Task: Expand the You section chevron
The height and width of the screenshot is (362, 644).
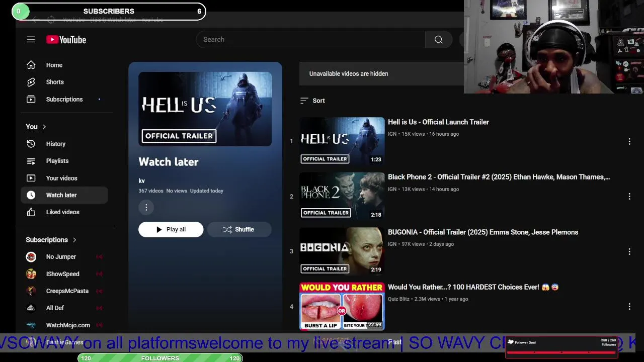Action: pyautogui.click(x=44, y=127)
